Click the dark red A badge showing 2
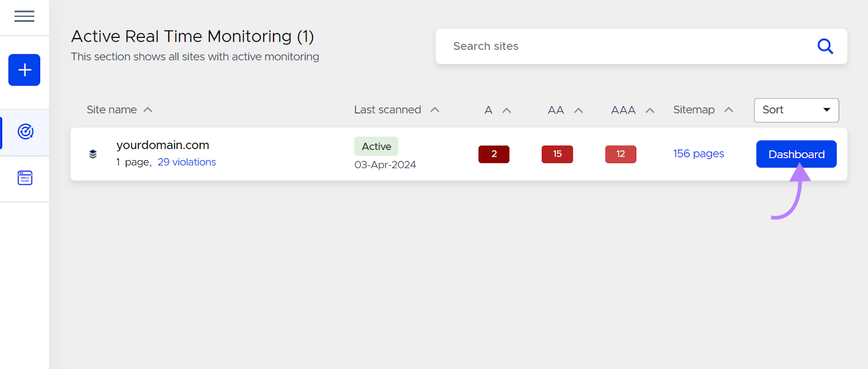 [x=494, y=154]
